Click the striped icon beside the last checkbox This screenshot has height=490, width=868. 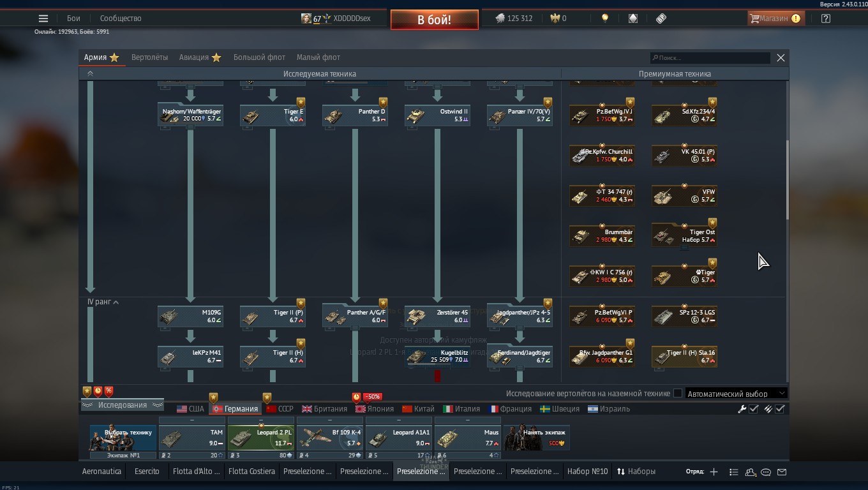click(768, 409)
